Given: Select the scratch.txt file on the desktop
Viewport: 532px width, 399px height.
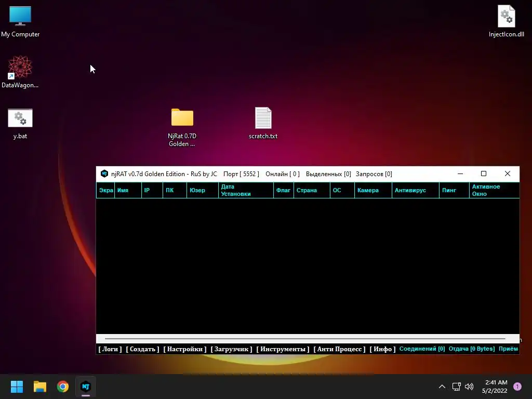Looking at the screenshot, I should point(263,123).
